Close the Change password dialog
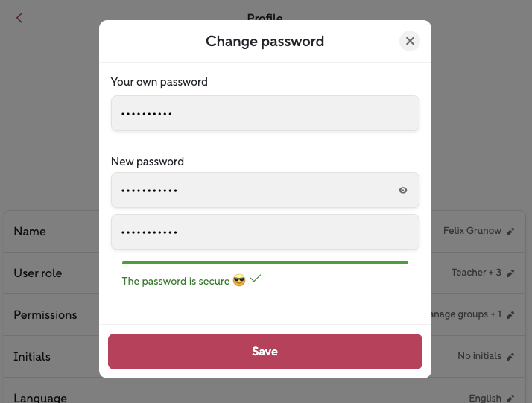Image resolution: width=532 pixels, height=403 pixels. coord(410,41)
